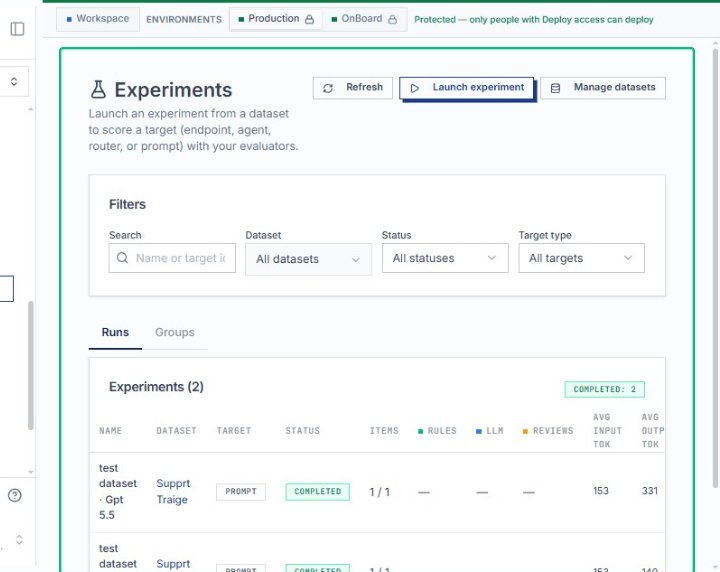
Task: Click the left sidebar scrollbar thumb
Action: (x=30, y=365)
